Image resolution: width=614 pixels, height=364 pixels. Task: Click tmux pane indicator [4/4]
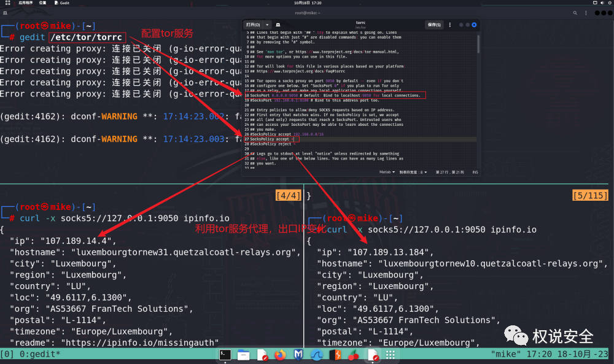tap(288, 195)
